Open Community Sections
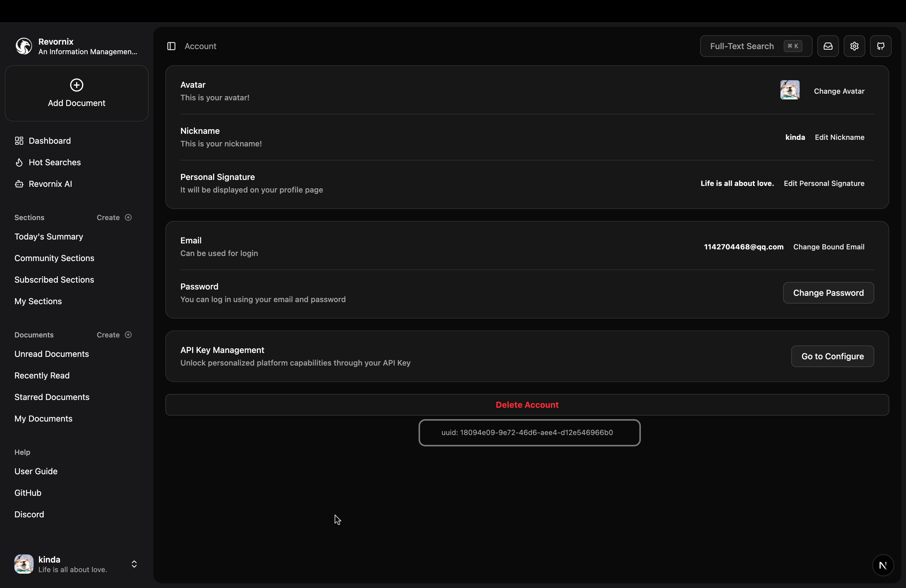The image size is (906, 588). [x=55, y=258]
